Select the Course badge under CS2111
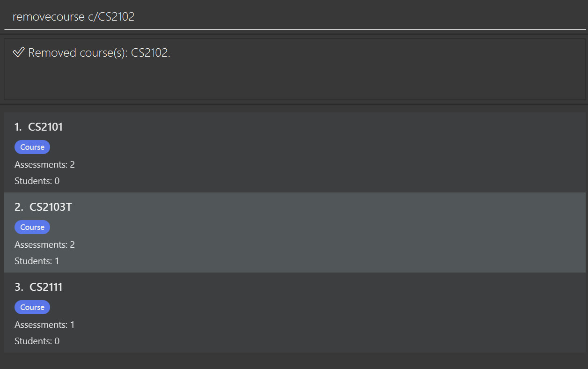The height and width of the screenshot is (369, 588). click(32, 307)
